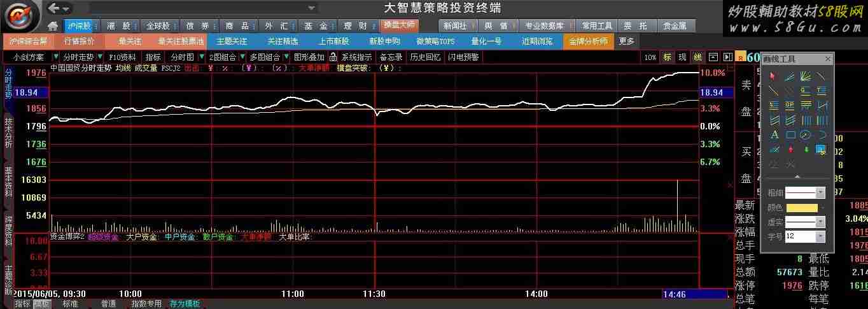868x309 pixels.
Task: Collapse the 画线工具 tool section arrow
Action: [797, 176]
